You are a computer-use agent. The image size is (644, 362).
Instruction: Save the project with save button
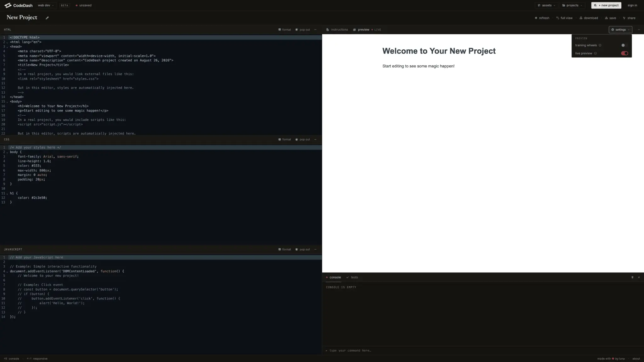click(610, 18)
